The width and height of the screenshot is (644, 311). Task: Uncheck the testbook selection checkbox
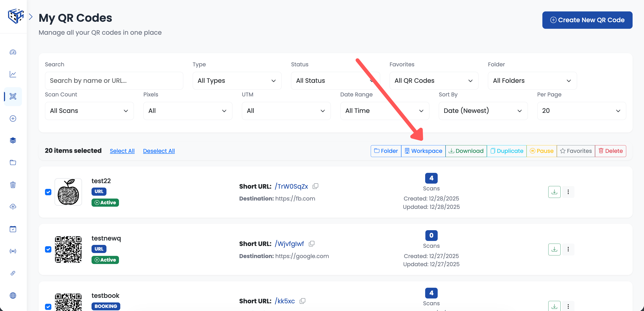point(48,306)
